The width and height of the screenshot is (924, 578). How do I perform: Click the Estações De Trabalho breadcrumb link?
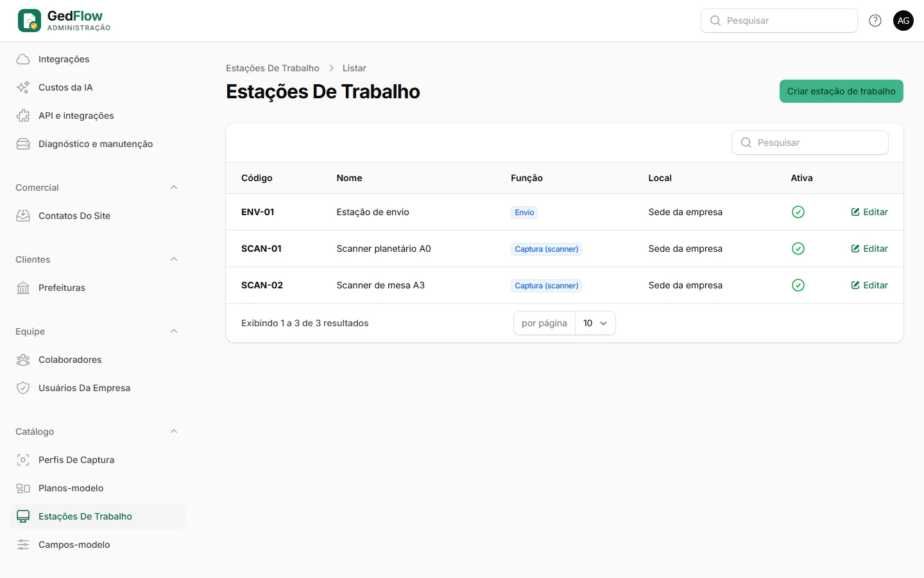273,68
